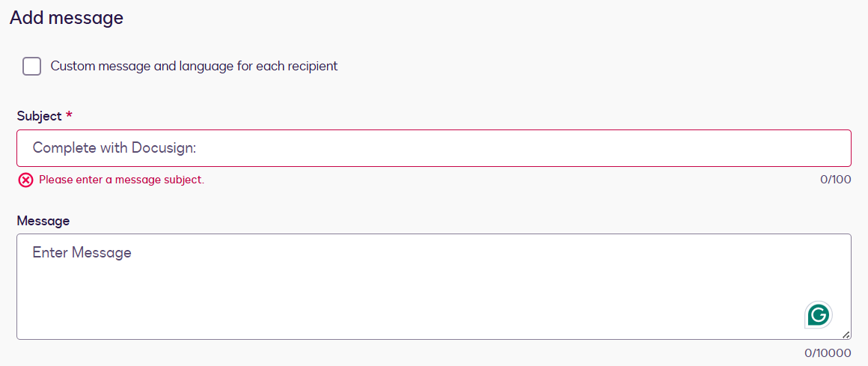Click the 0/100 subject character counter

pos(835,180)
